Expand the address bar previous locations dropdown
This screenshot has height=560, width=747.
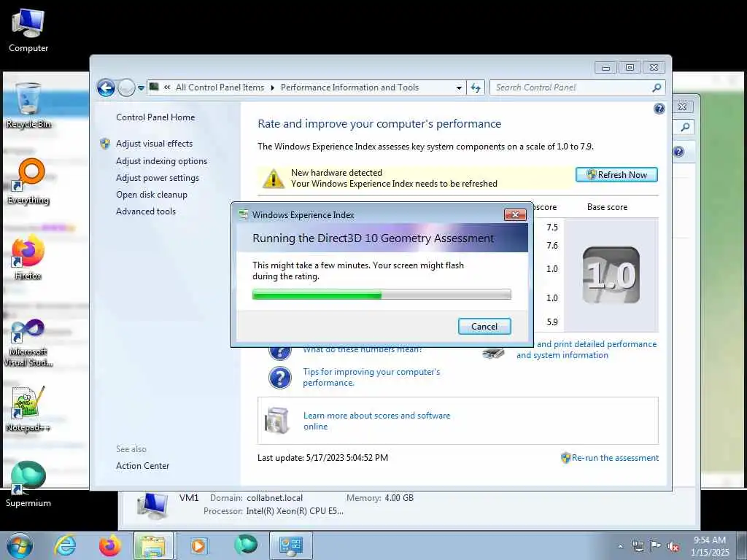[x=459, y=87]
